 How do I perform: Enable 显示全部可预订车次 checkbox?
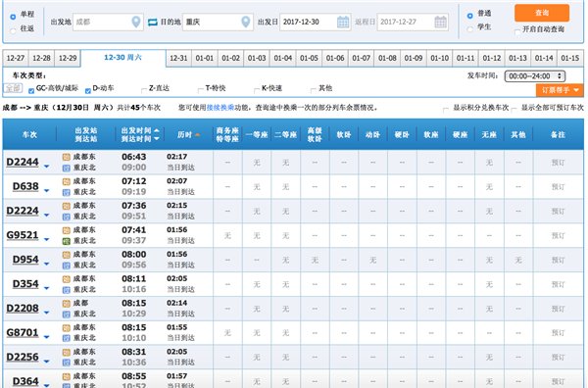(x=514, y=110)
